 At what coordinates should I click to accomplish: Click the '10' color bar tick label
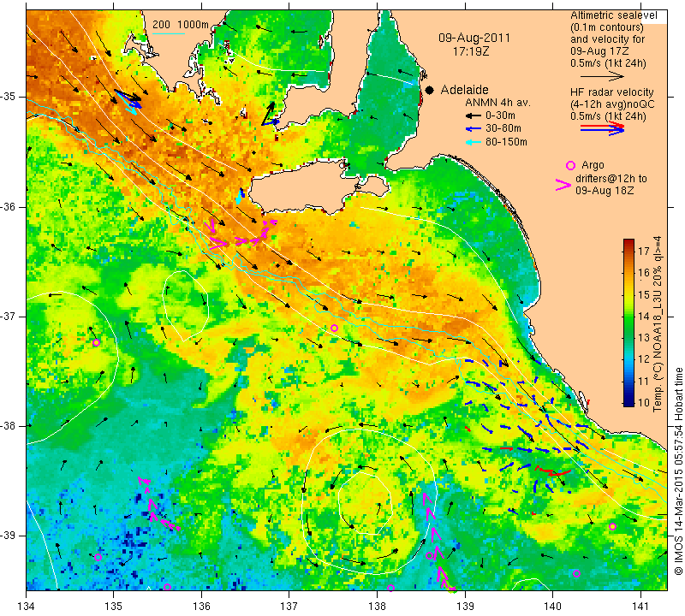(644, 402)
